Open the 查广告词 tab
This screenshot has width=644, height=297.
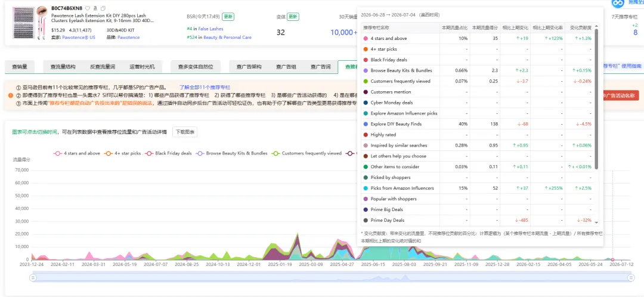320,67
